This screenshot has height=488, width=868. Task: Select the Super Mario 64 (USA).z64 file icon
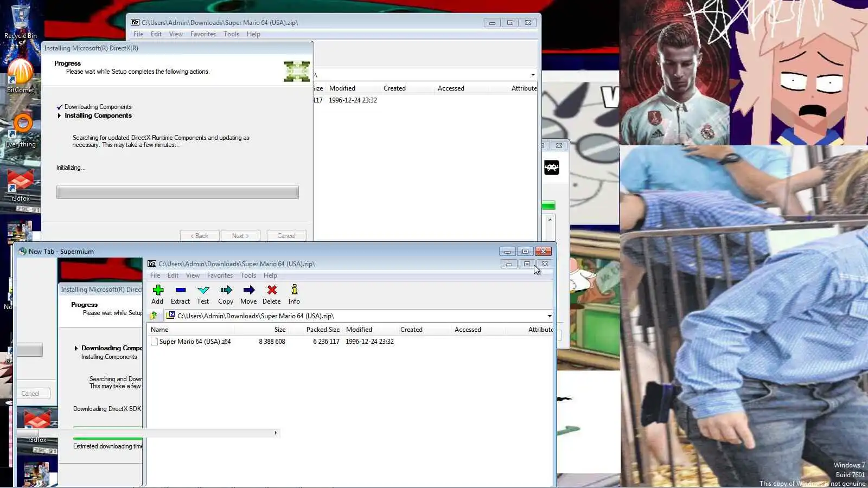tap(155, 342)
